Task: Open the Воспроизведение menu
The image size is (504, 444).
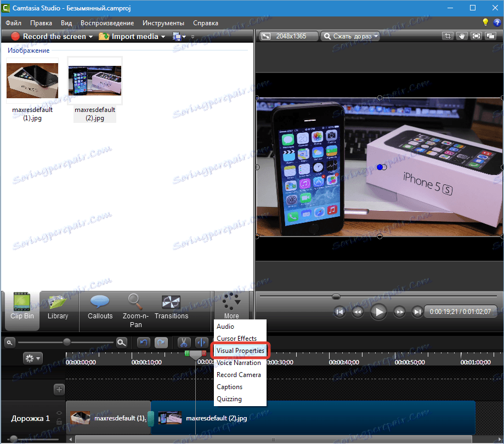Action: (x=107, y=23)
